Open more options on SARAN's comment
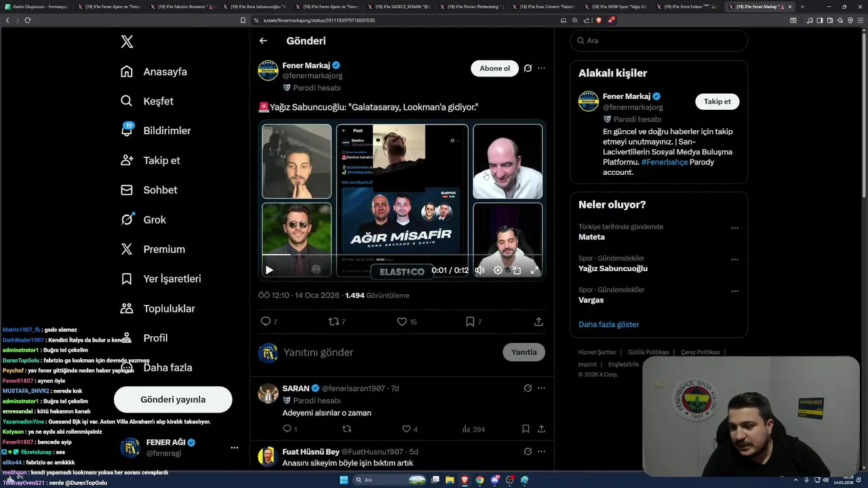This screenshot has height=488, width=868. (541, 388)
